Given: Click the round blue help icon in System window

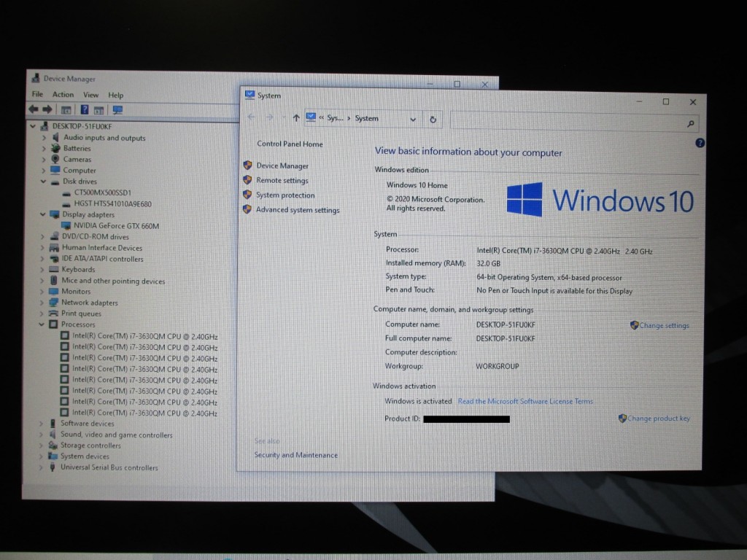Looking at the screenshot, I should (700, 144).
